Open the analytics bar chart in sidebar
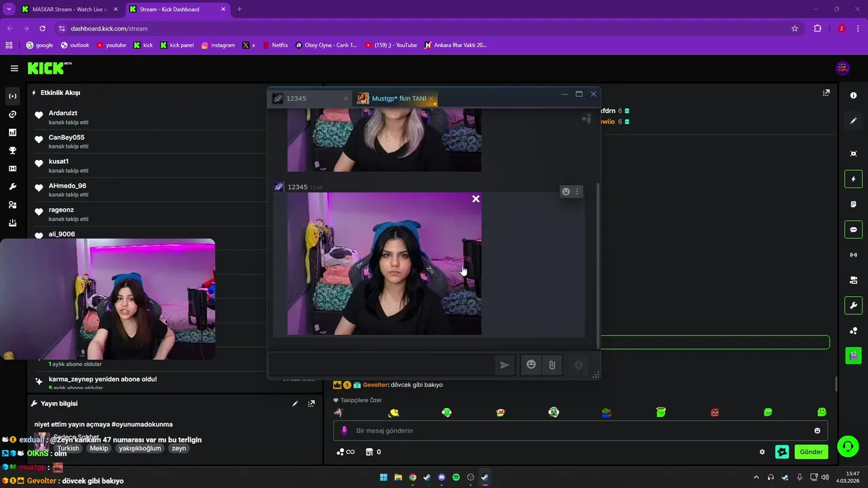 tap(12, 133)
